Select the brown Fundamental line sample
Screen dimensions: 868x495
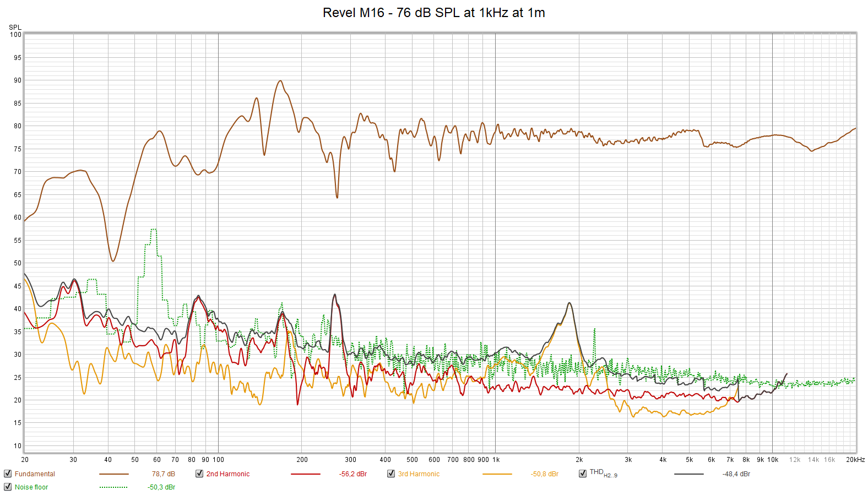(114, 474)
